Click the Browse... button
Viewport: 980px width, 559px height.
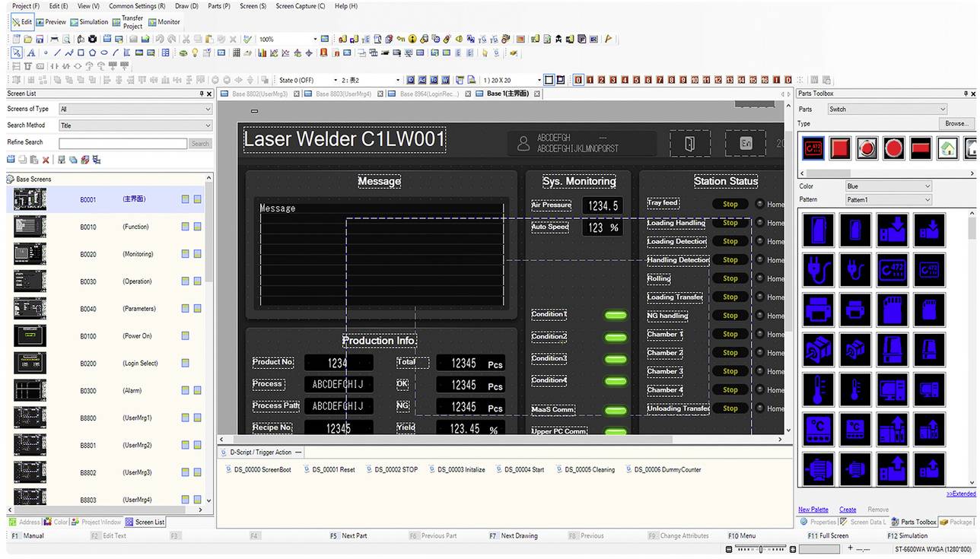pos(956,123)
